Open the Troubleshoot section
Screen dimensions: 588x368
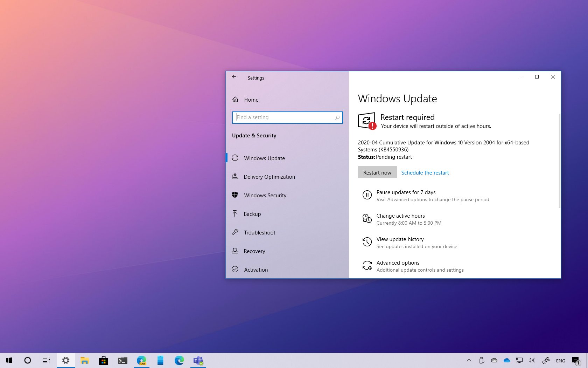pyautogui.click(x=259, y=232)
